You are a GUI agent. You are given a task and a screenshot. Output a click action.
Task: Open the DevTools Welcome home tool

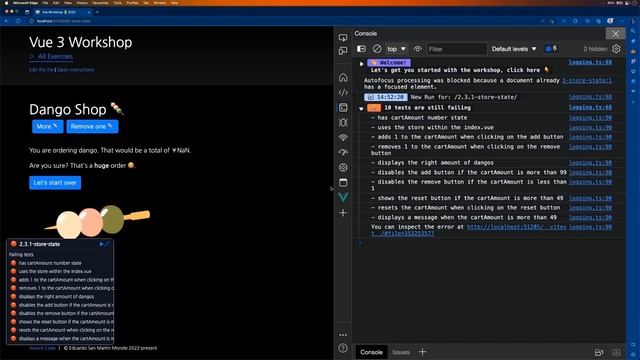(343, 77)
